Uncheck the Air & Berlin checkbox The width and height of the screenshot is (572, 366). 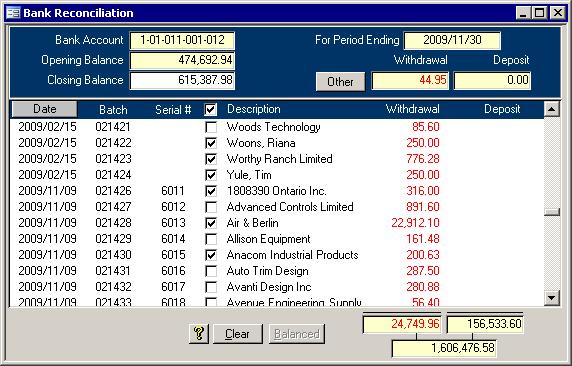pos(211,223)
